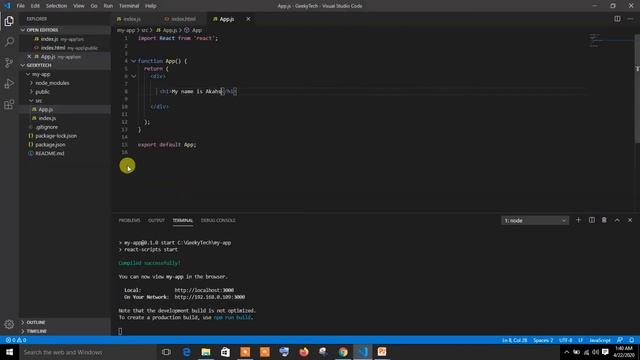Maximize the terminal panel size
Screen dimensions: 640x360
point(617,220)
